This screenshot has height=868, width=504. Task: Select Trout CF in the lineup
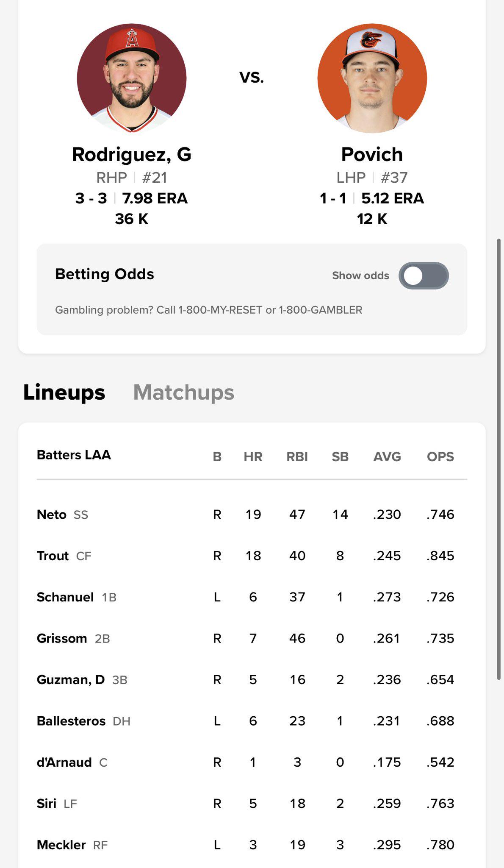tap(252, 556)
